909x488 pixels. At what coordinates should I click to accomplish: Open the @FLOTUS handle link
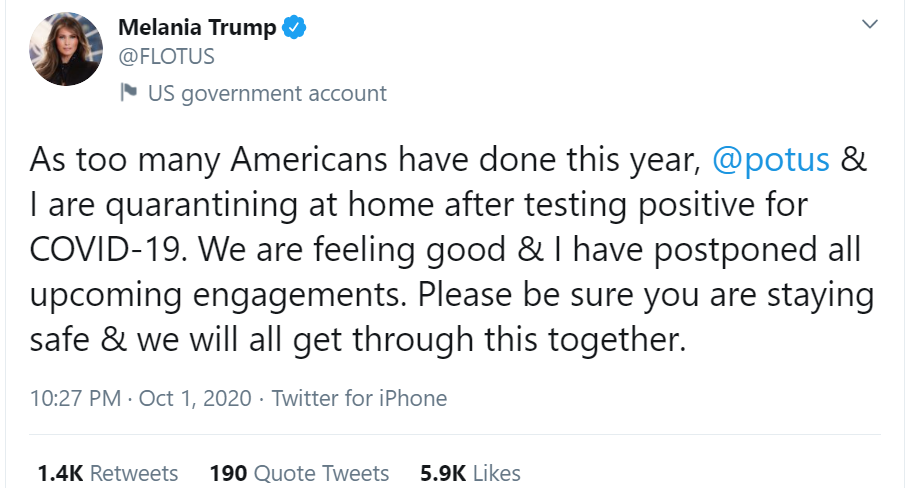click(166, 57)
